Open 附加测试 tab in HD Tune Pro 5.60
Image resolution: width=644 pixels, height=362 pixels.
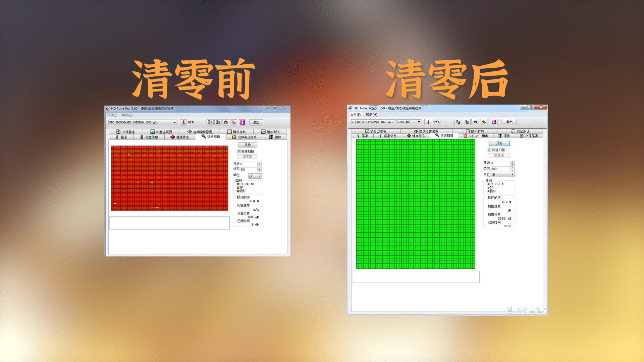coord(270,132)
